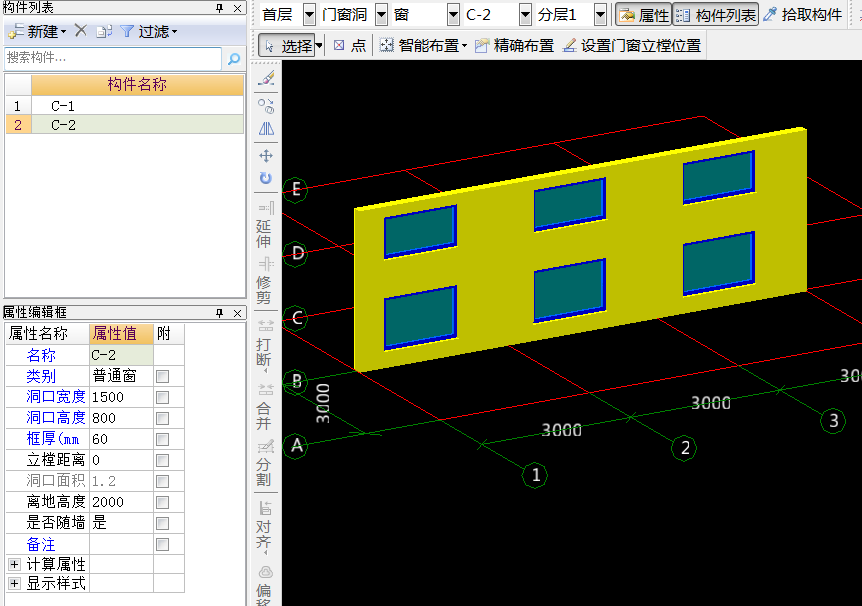Click the copy component icon
The image size is (862, 606).
(104, 31)
